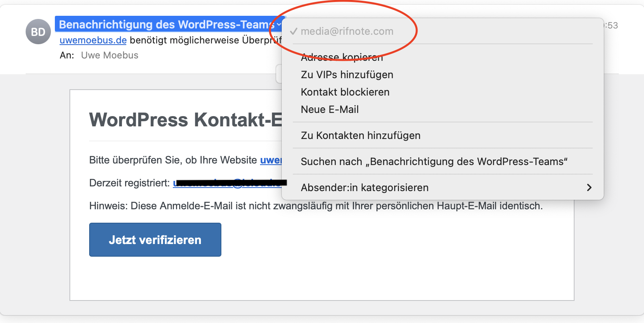644x323 pixels.
Task: Click recipient Uwe Moebus in the An field
Action: click(109, 55)
